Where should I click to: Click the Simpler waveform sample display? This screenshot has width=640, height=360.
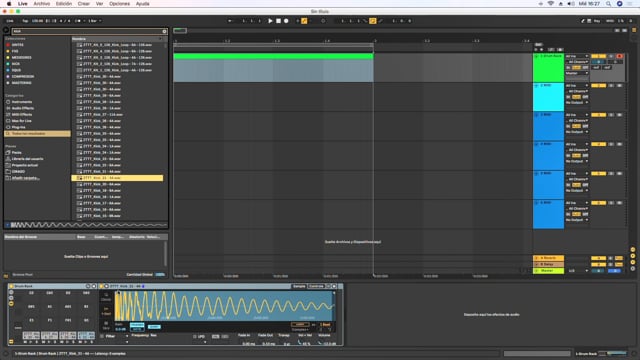click(224, 306)
